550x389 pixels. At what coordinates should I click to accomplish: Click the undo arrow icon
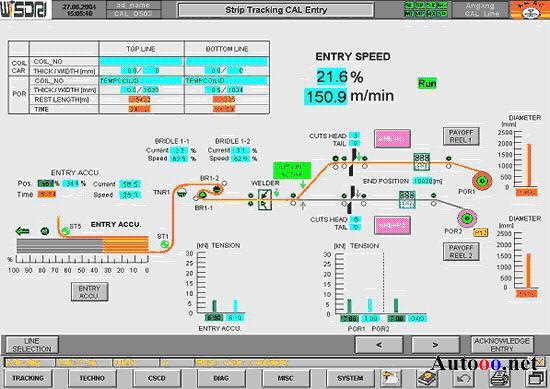(x=464, y=379)
